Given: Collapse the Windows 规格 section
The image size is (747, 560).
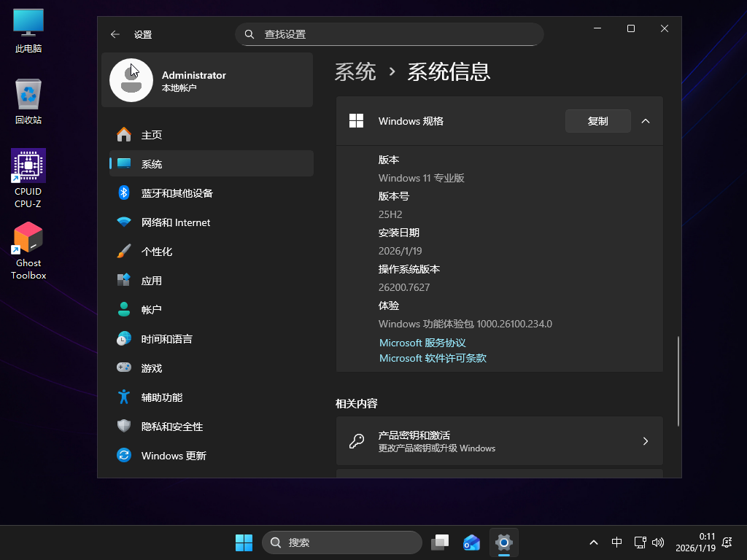Looking at the screenshot, I should click(646, 121).
